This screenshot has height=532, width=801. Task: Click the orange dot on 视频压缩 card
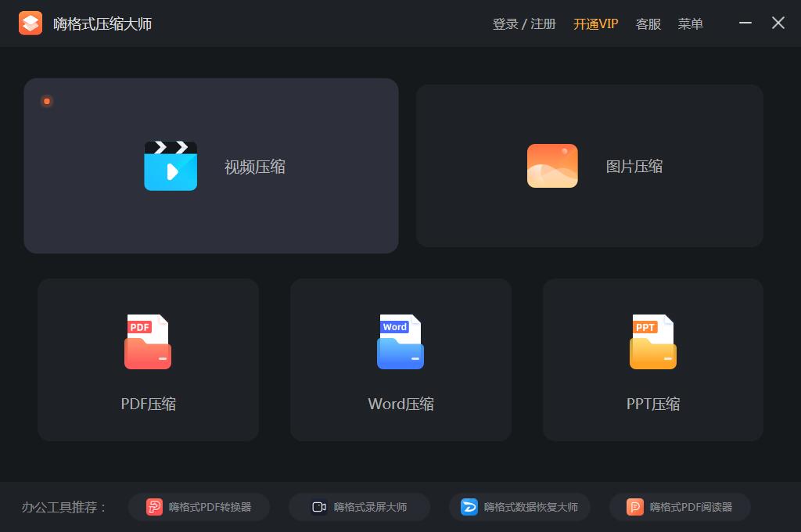[47, 102]
